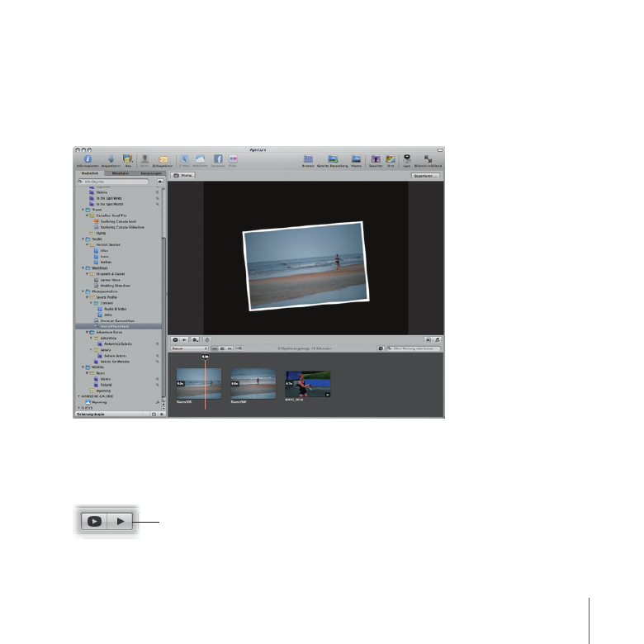
Task: Select the first beach thumbnail
Action: click(x=199, y=384)
